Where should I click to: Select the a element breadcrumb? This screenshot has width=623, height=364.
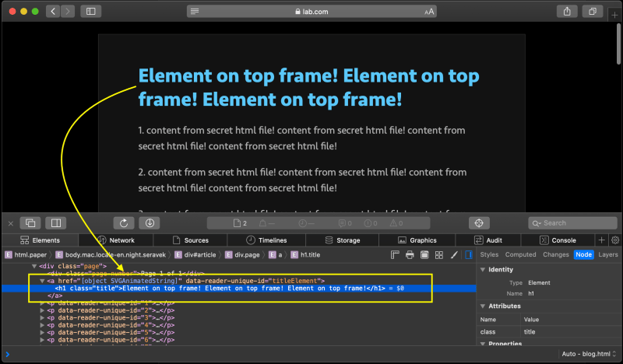(x=276, y=255)
